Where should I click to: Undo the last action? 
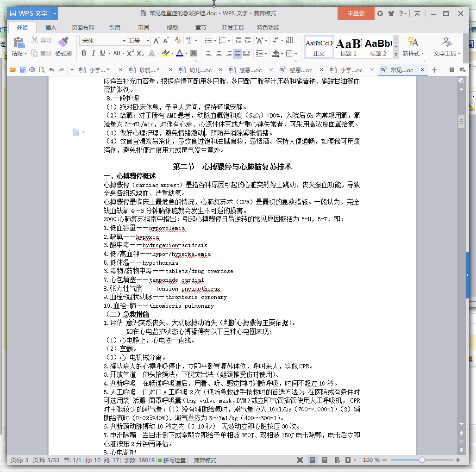pos(51,70)
